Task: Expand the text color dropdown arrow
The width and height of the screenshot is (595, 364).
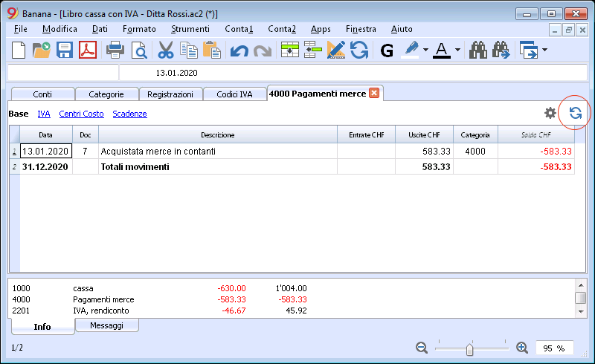Action: pyautogui.click(x=457, y=50)
